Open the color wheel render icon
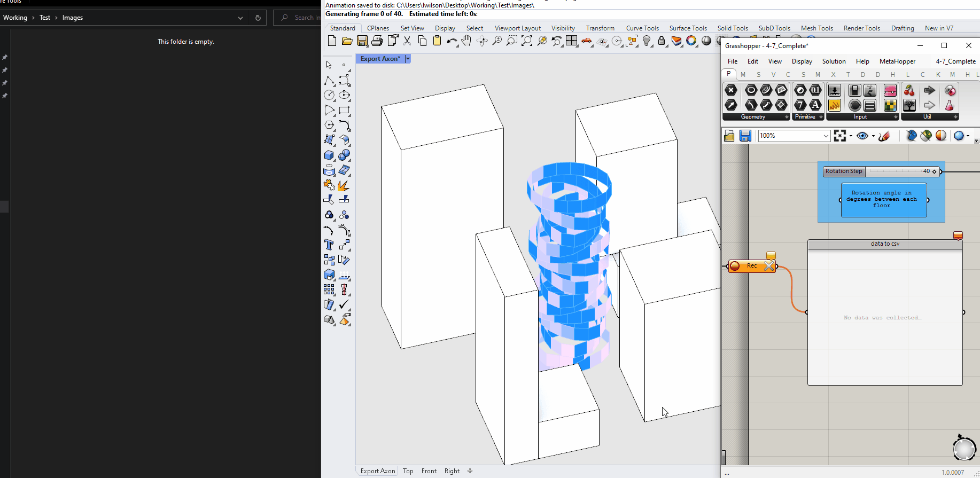This screenshot has height=478, width=980. click(x=691, y=41)
